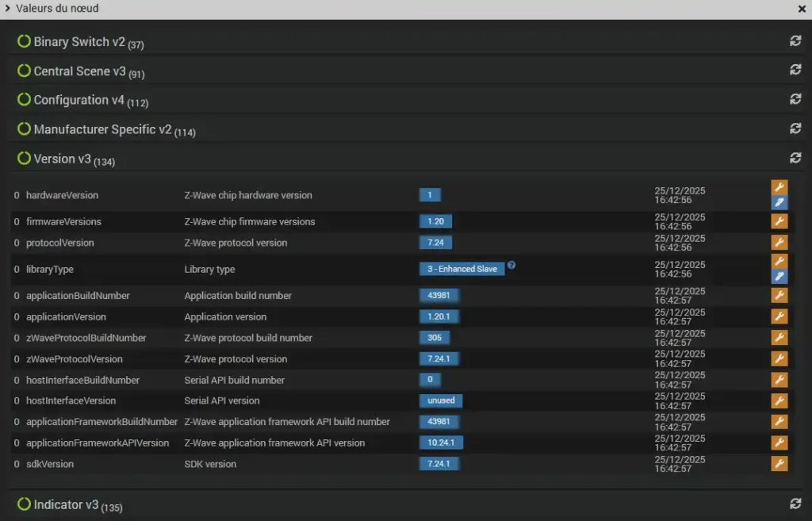Click the wrench icon for hostInterfaceVersion

[x=779, y=400]
